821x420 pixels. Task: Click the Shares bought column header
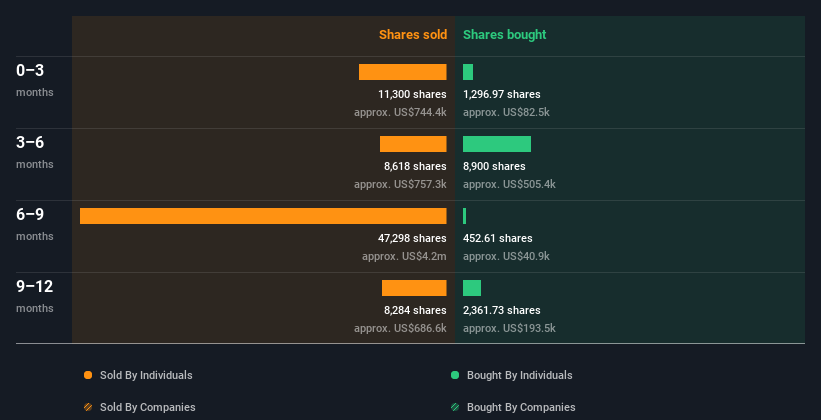pos(504,35)
